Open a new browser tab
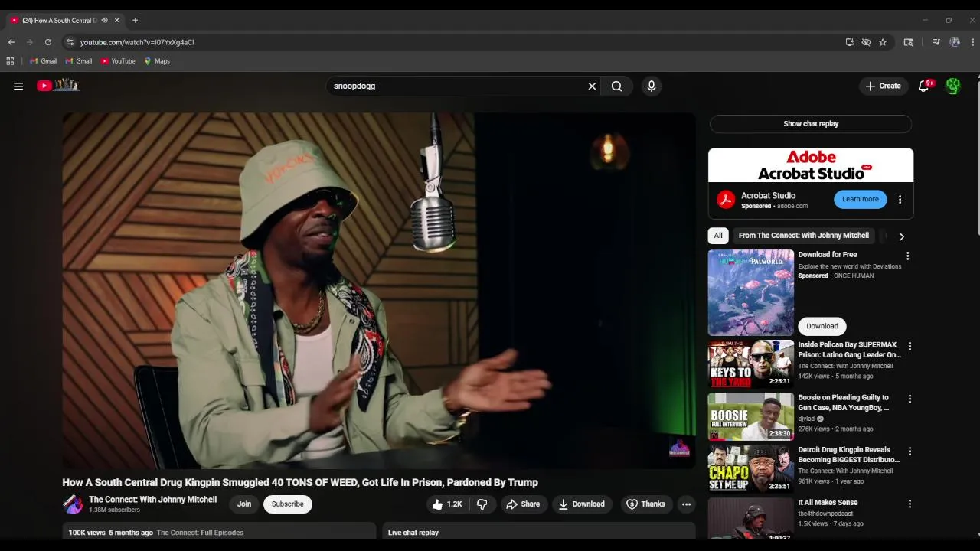980x551 pixels. (135, 21)
